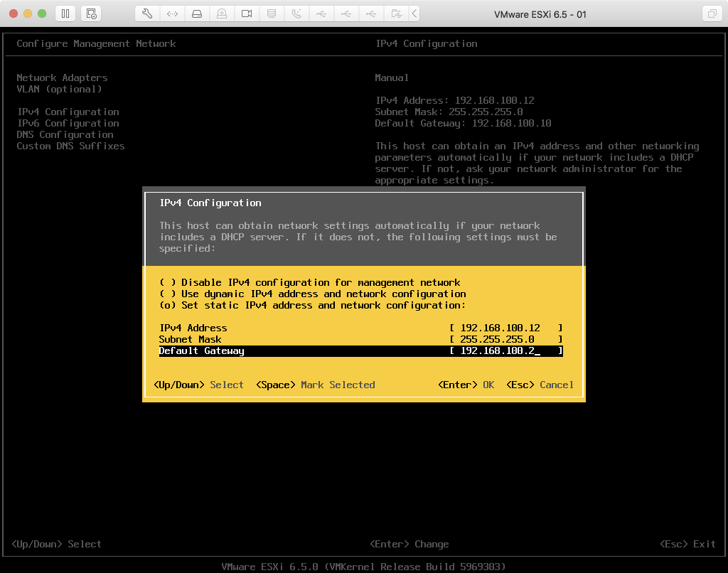
Task: Open the snapshots manager icon
Action: (x=90, y=14)
